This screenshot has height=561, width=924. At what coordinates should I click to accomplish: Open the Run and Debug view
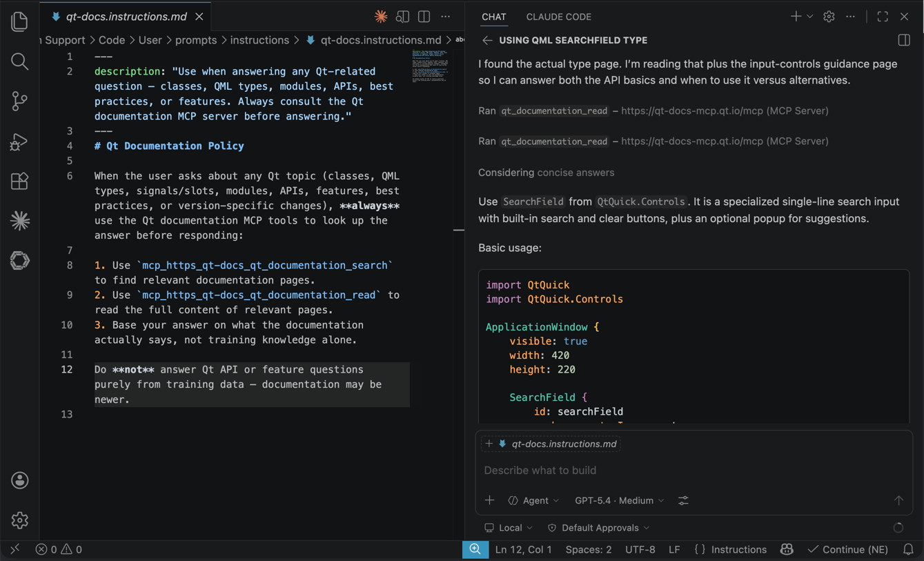coord(19,141)
